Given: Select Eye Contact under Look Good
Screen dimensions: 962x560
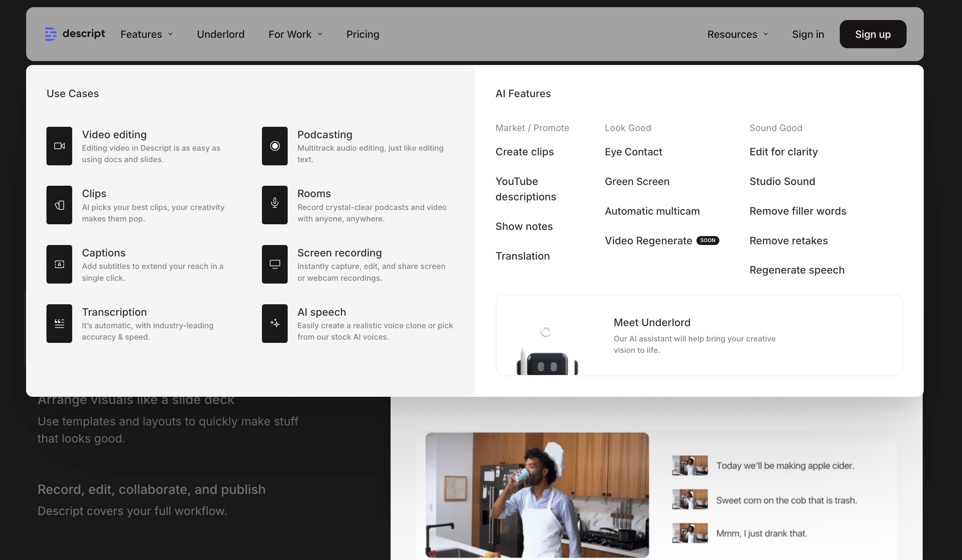Looking at the screenshot, I should click(633, 152).
